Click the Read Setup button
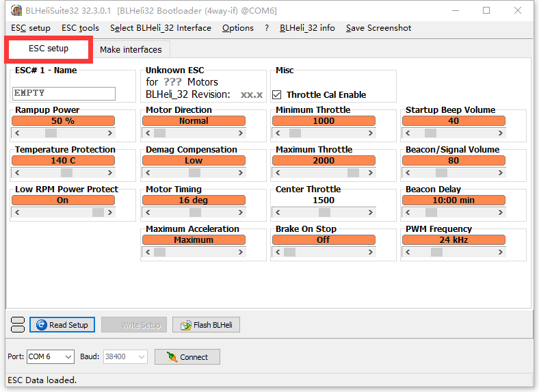Image resolution: width=539 pixels, height=392 pixels. [62, 324]
